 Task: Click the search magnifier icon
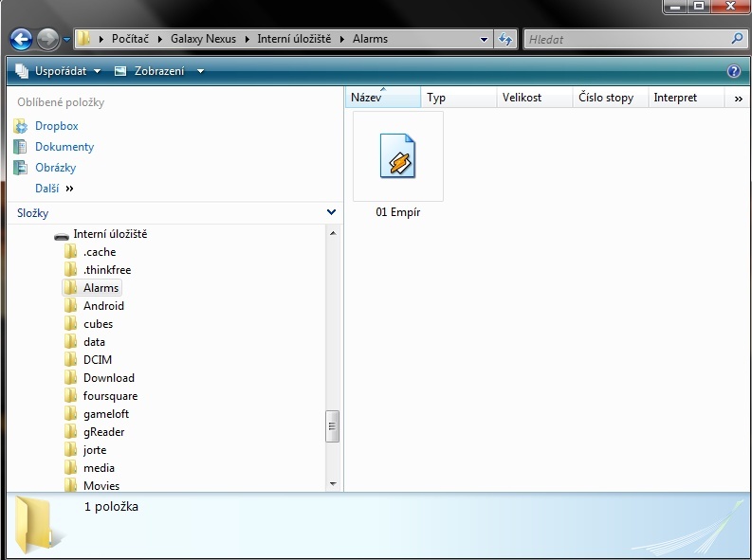click(x=738, y=40)
